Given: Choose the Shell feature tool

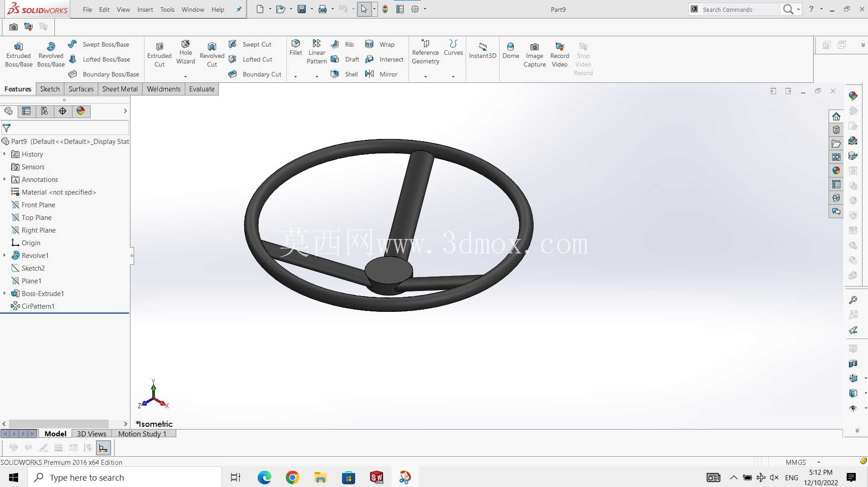Looking at the screenshot, I should point(344,74).
